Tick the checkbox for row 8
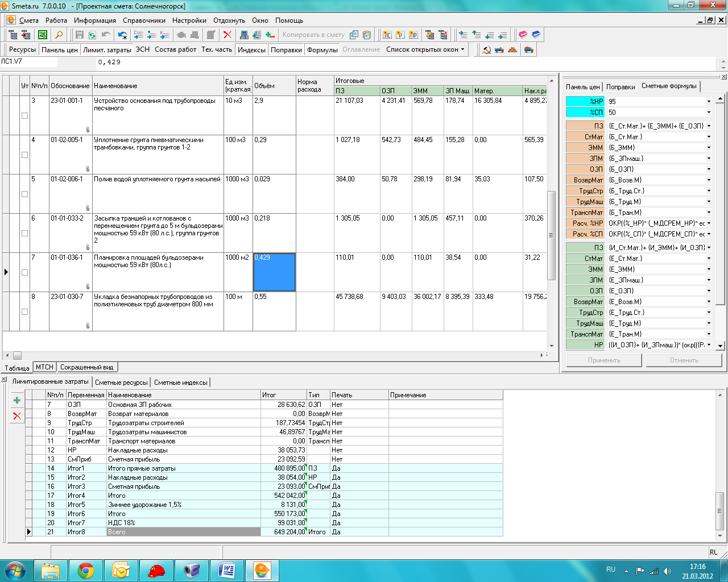 click(24, 311)
